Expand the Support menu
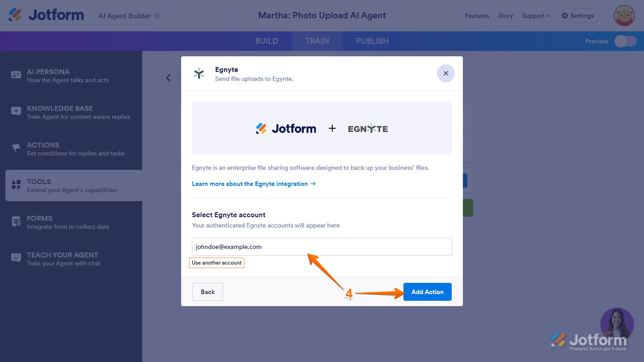This screenshot has width=644, height=362. click(x=536, y=16)
